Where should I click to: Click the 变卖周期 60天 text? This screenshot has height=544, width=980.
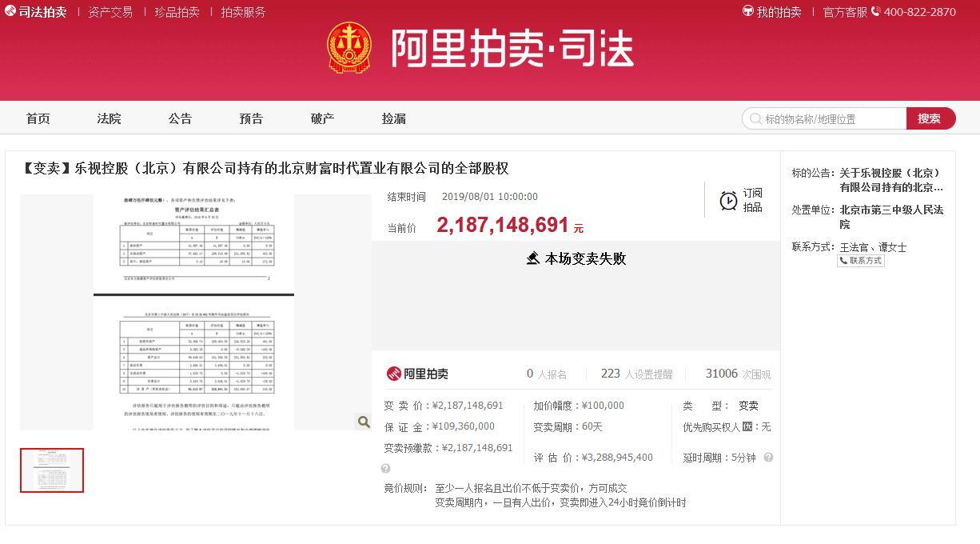tap(568, 426)
